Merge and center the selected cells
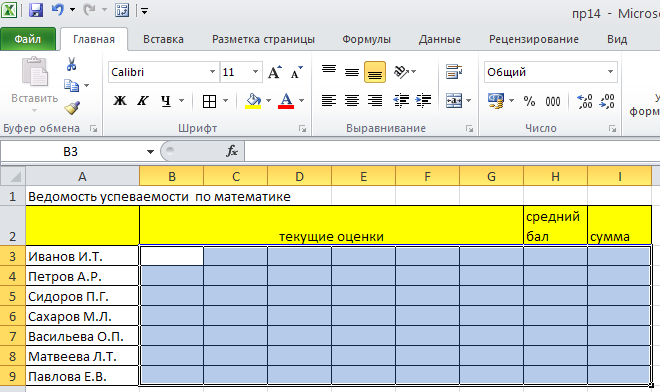 pyautogui.click(x=454, y=101)
